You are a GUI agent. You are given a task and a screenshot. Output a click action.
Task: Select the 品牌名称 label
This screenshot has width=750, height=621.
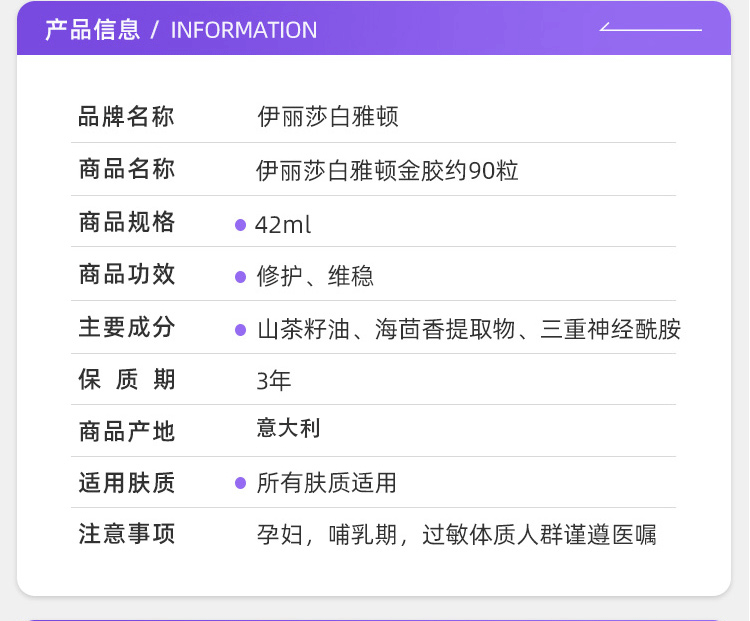[x=126, y=117]
